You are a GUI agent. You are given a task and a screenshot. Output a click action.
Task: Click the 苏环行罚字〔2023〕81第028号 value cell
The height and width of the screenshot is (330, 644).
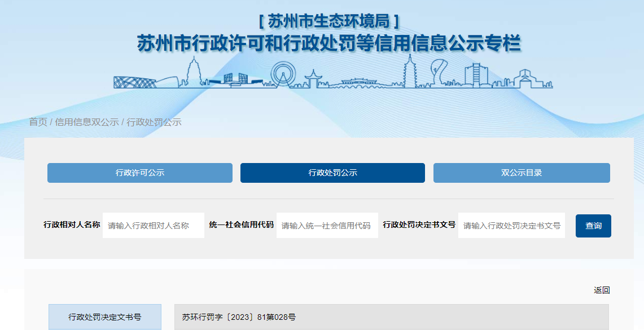pos(391,317)
